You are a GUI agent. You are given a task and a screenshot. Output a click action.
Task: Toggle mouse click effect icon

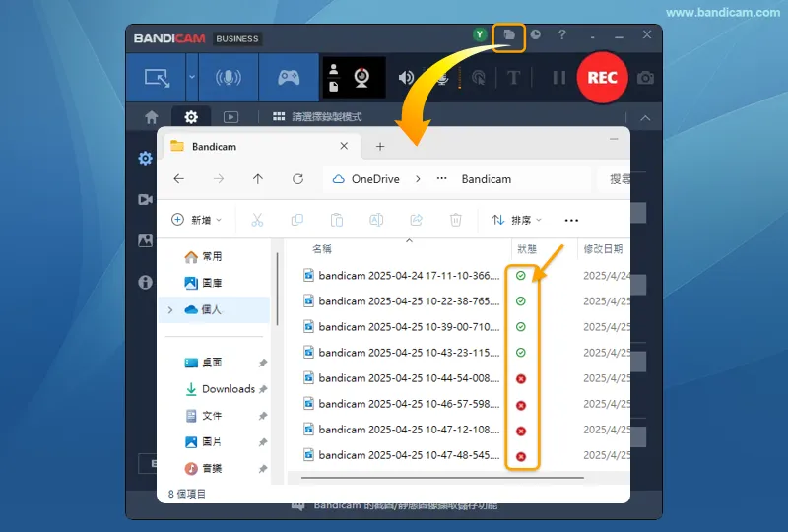pos(479,78)
